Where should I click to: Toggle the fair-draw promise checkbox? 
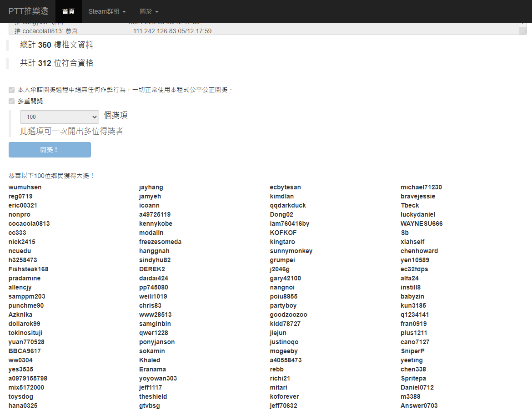click(11, 90)
